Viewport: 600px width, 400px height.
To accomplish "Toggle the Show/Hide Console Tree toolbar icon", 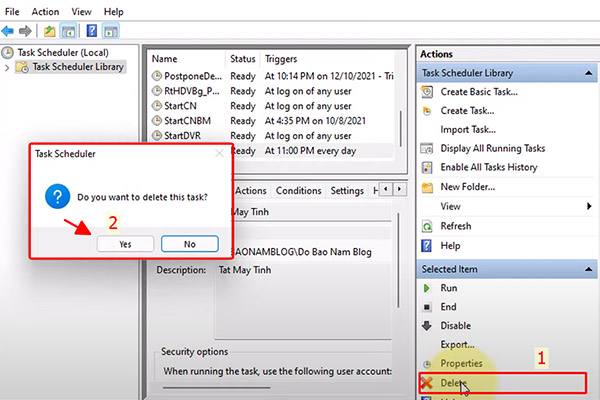I will click(x=69, y=31).
